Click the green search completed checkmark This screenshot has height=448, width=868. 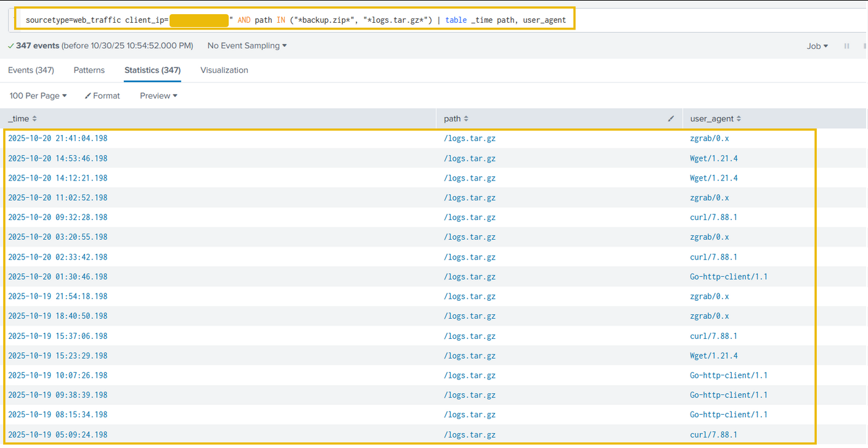10,46
